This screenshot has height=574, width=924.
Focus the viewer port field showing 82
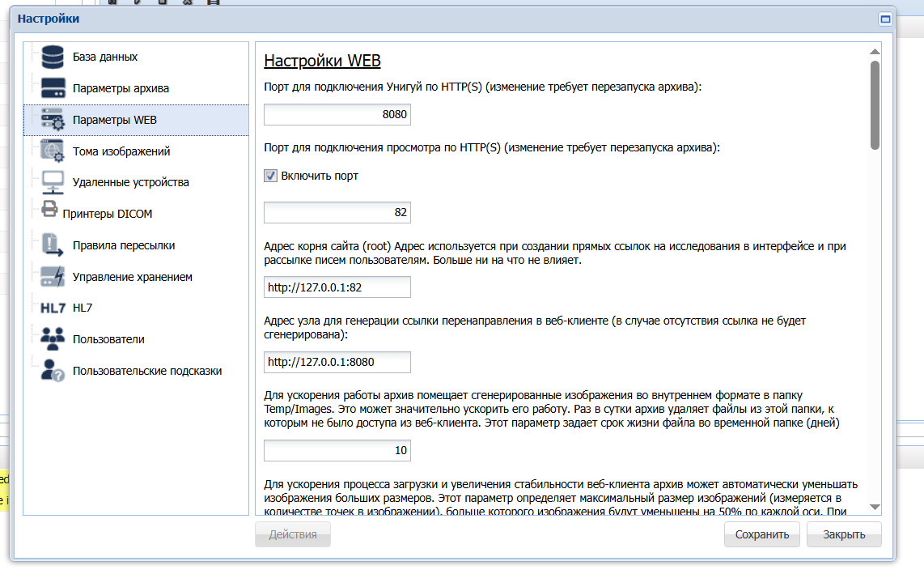click(x=337, y=212)
